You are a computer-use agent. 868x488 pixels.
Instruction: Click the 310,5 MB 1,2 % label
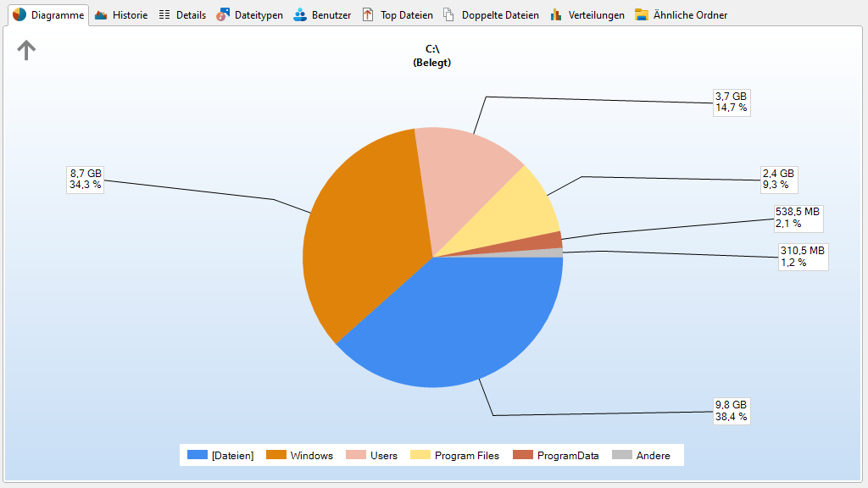(x=803, y=257)
